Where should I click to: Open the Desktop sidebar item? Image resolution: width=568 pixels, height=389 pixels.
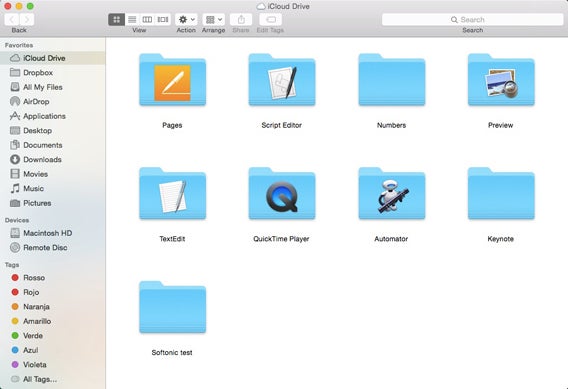[x=53, y=130]
